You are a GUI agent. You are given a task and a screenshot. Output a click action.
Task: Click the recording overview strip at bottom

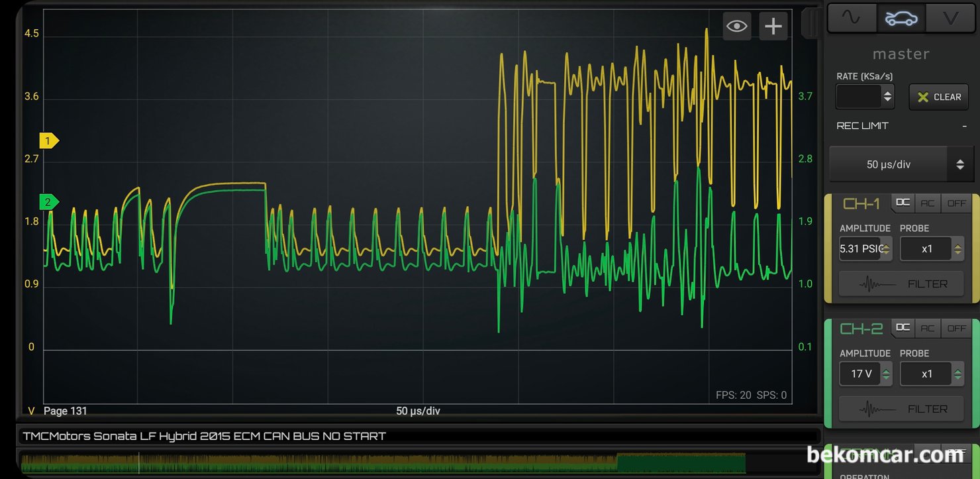(x=383, y=462)
